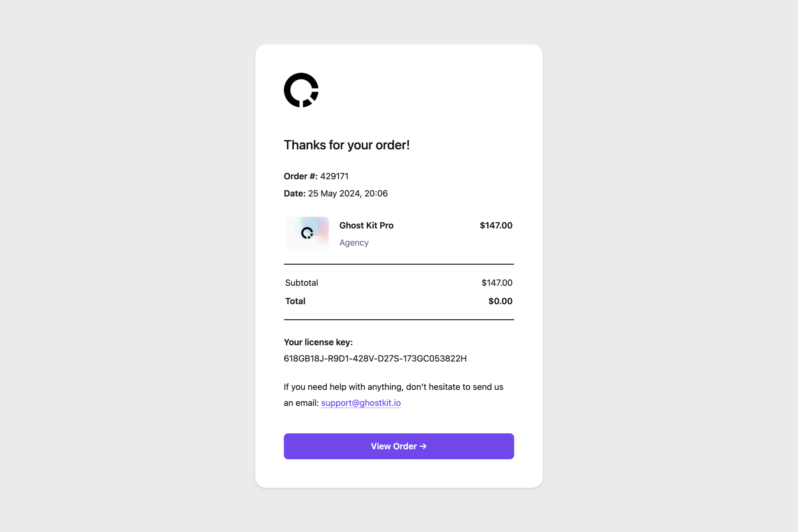This screenshot has width=798, height=532.
Task: Click the Subtotal label
Action: tap(301, 283)
